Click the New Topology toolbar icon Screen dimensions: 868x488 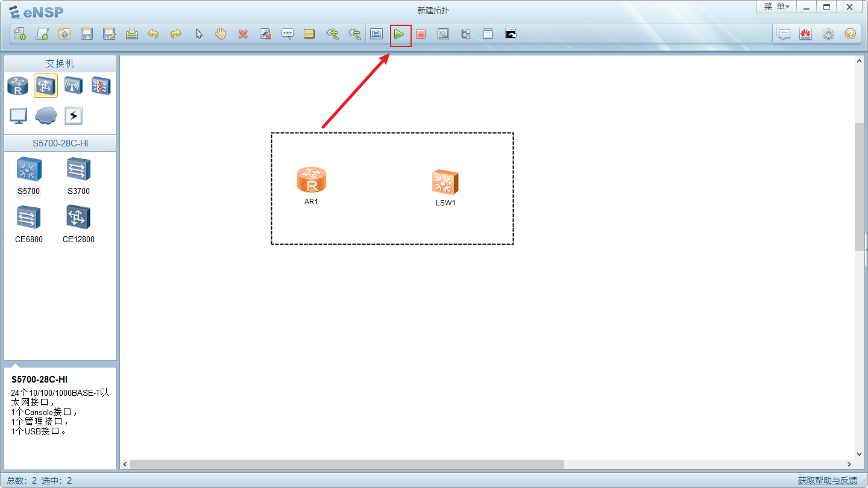20,34
